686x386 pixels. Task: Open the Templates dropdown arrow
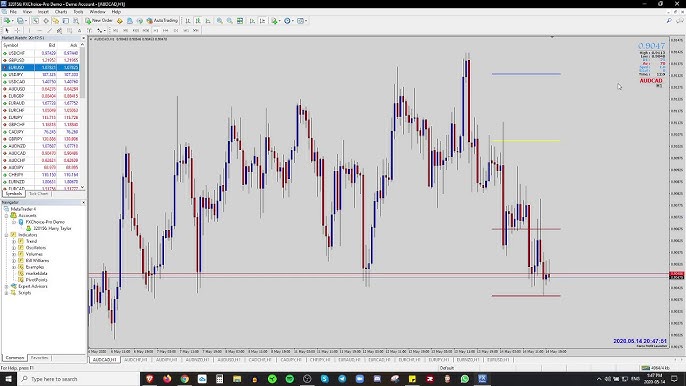[x=306, y=21]
